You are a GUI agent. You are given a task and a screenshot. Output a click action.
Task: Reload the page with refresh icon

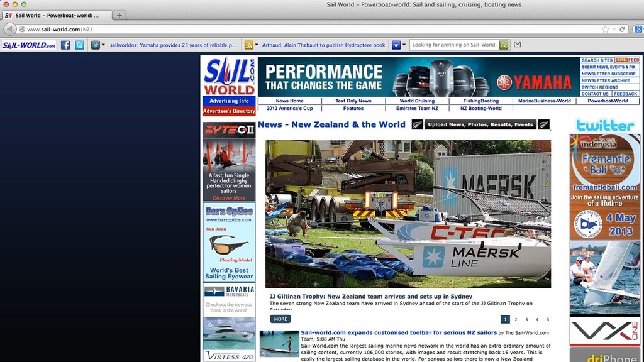tap(622, 29)
